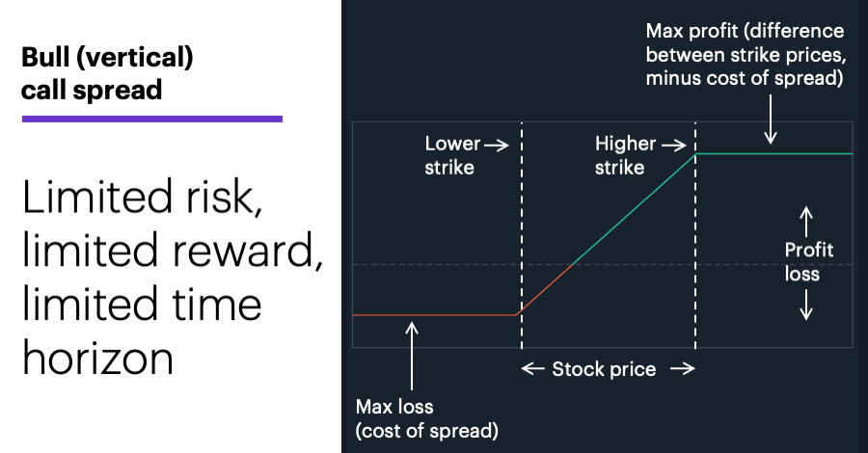Click the Stock price axis label

pos(604,369)
